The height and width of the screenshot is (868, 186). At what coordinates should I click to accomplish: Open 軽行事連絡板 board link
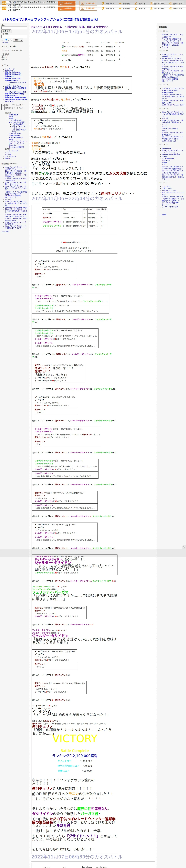[13, 115]
